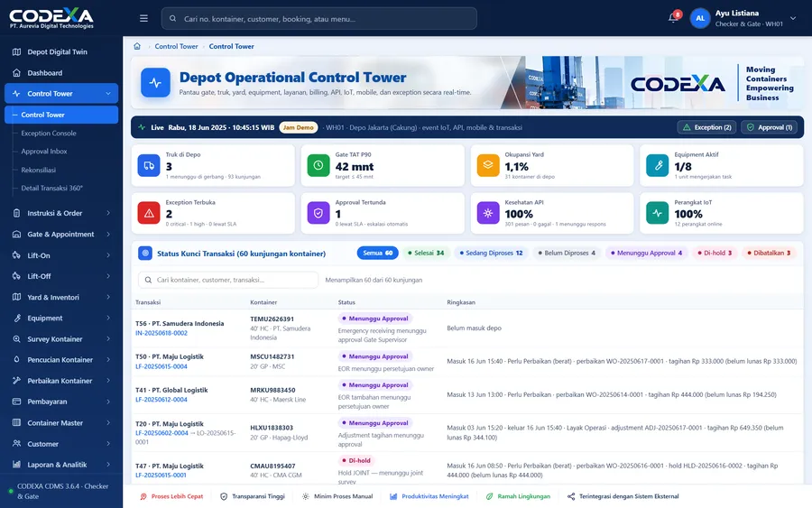Click Transparansi Tinggi shield icon

(x=224, y=496)
